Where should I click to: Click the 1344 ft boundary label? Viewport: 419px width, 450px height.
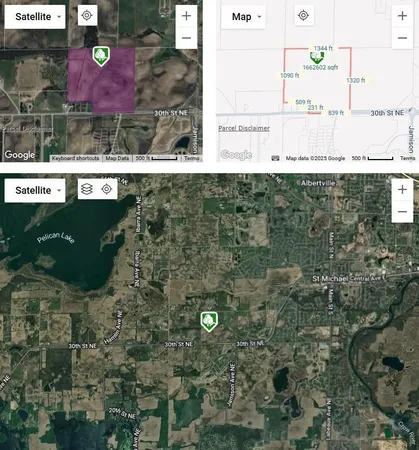click(x=323, y=48)
